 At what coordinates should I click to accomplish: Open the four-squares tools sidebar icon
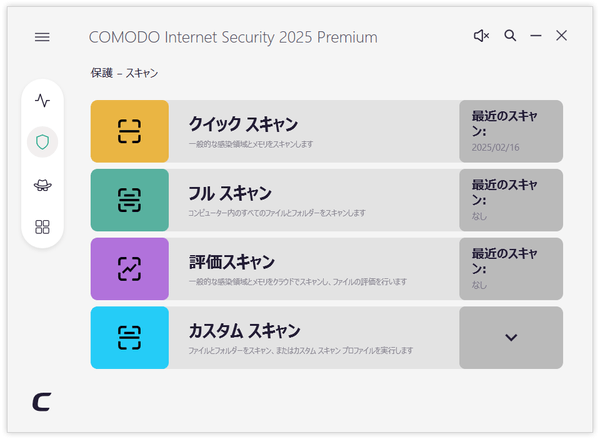(42, 227)
